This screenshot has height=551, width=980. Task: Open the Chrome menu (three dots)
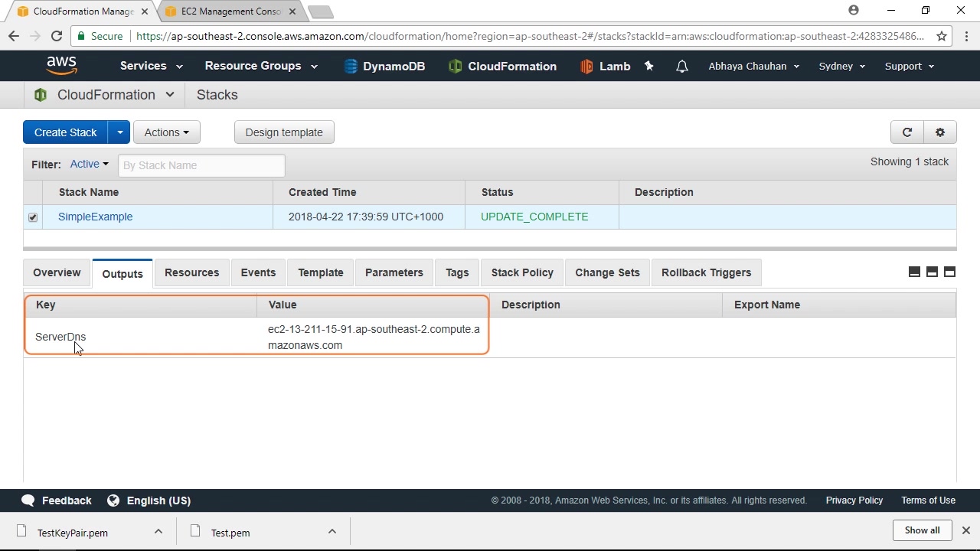click(x=967, y=36)
